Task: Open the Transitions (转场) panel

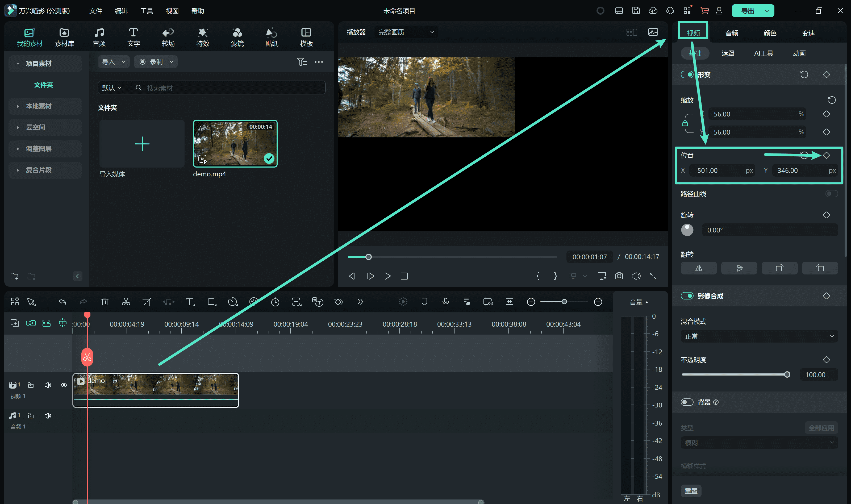Action: [x=168, y=37]
